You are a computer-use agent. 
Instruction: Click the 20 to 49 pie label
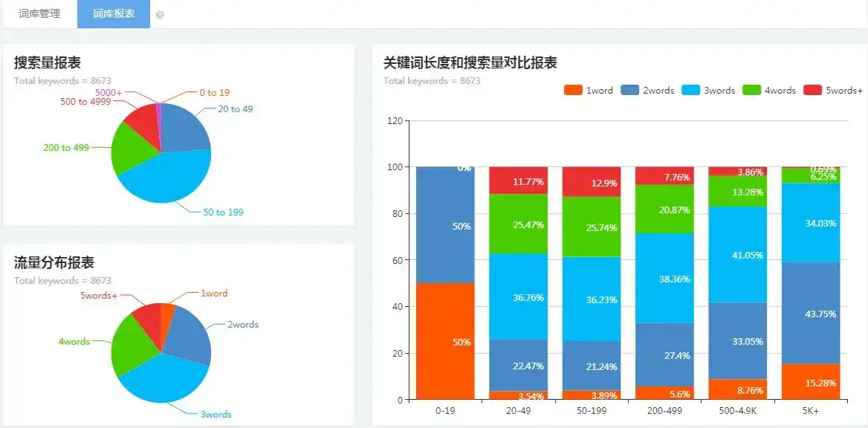(236, 109)
